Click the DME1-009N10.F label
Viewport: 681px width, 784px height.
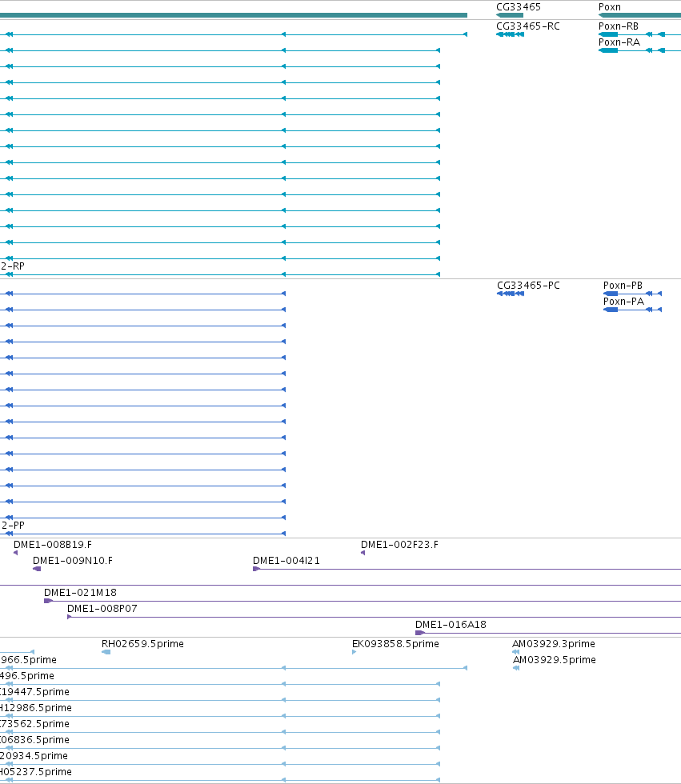point(73,560)
